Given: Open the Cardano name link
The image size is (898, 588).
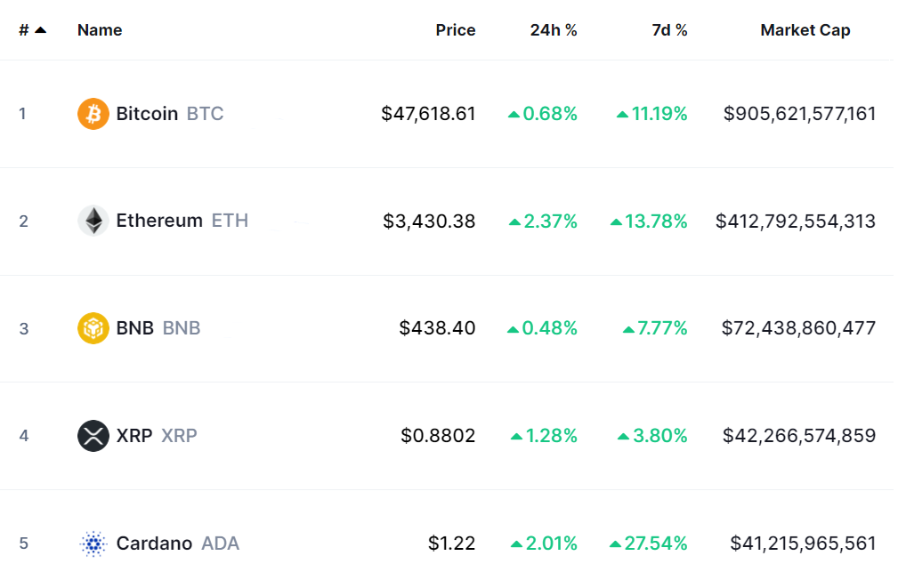Looking at the screenshot, I should (x=154, y=544).
